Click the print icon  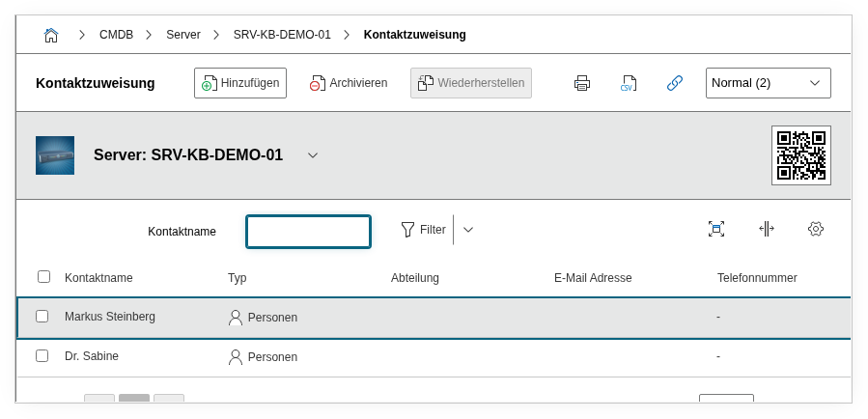point(582,83)
